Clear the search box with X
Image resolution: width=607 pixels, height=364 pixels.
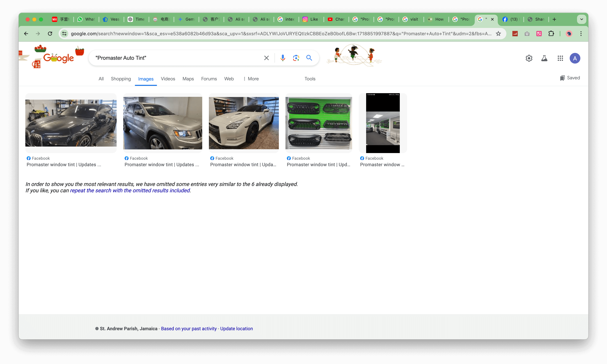point(266,58)
